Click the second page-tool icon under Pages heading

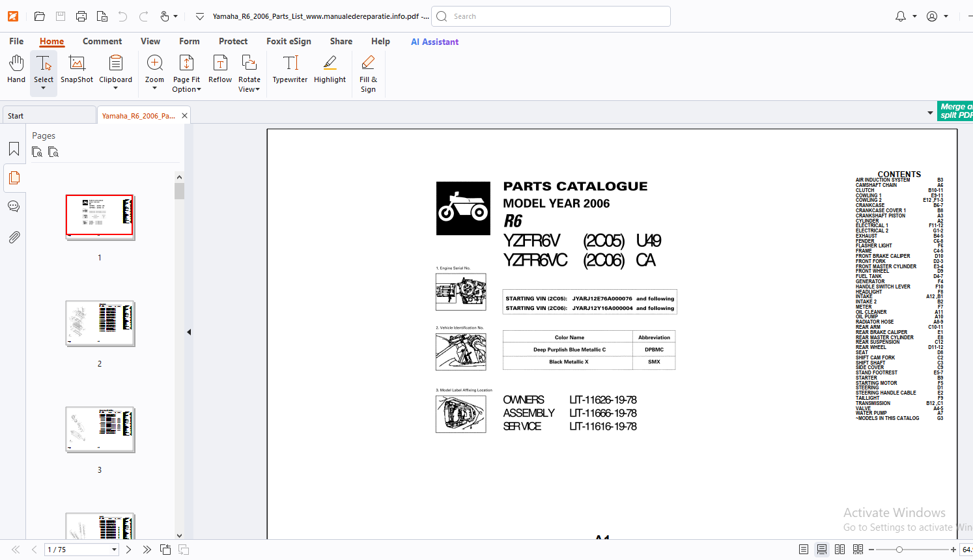[x=53, y=152]
